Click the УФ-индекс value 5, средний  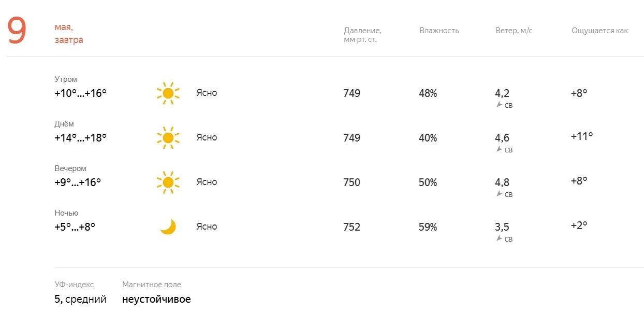[x=80, y=300]
